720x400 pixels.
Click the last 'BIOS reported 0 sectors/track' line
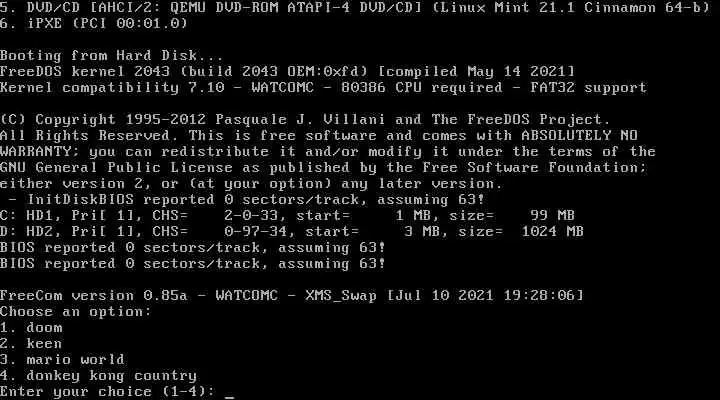tap(192, 264)
